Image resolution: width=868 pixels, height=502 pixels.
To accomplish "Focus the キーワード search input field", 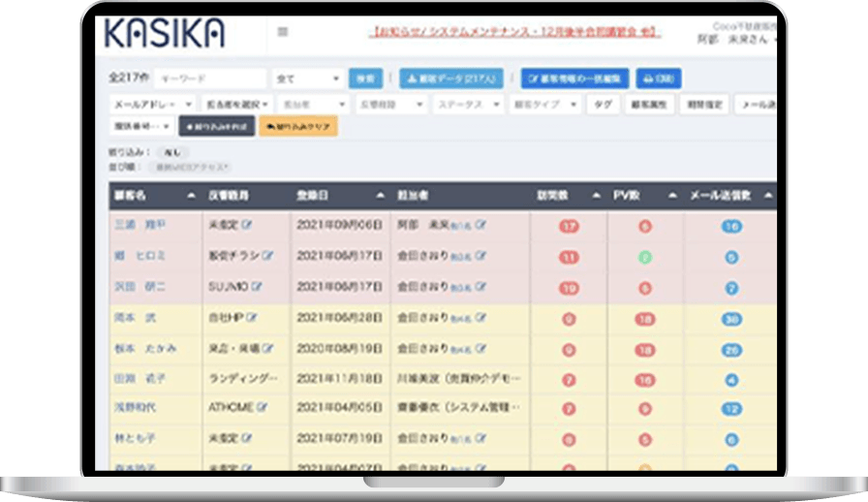I will click(210, 78).
